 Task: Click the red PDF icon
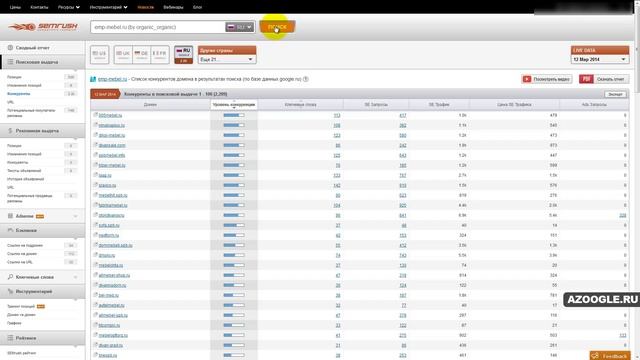[x=586, y=79]
